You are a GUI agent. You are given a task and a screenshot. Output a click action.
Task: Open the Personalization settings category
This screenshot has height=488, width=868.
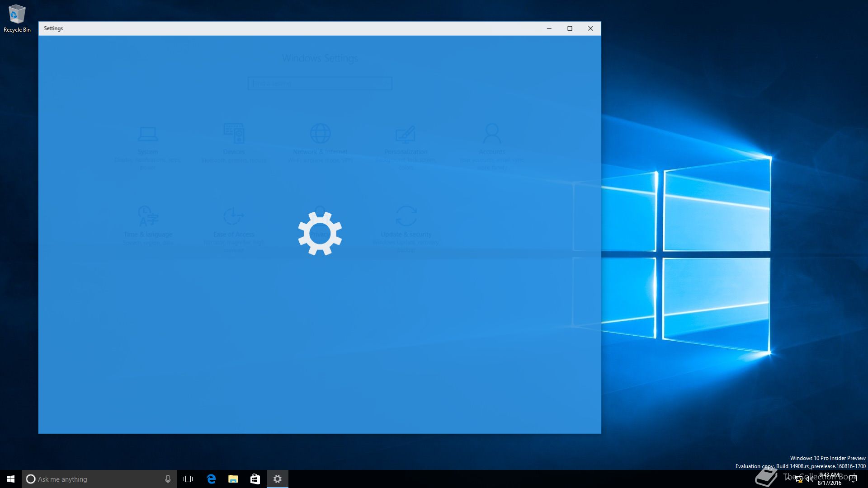pyautogui.click(x=406, y=147)
